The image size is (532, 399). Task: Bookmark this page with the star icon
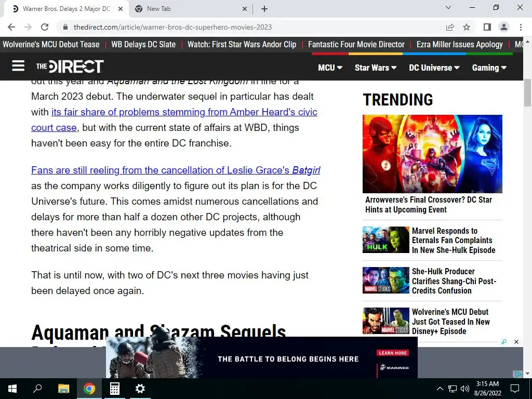pyautogui.click(x=467, y=27)
